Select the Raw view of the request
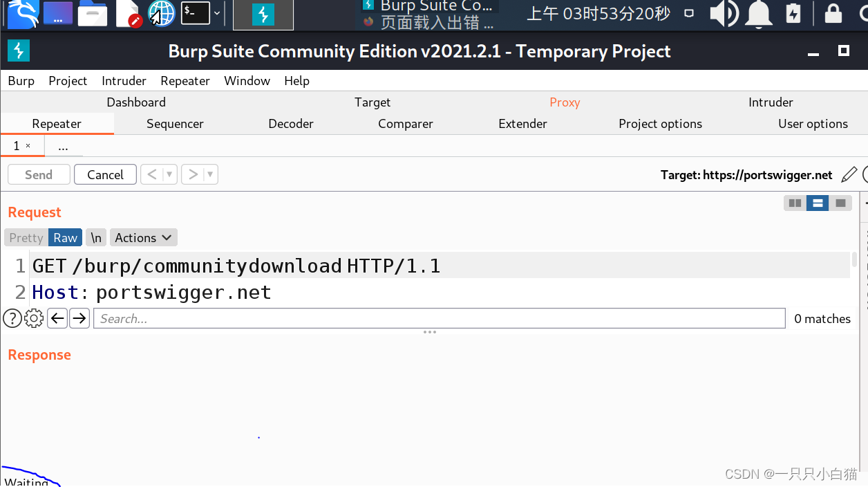868x487 pixels. pyautogui.click(x=65, y=237)
